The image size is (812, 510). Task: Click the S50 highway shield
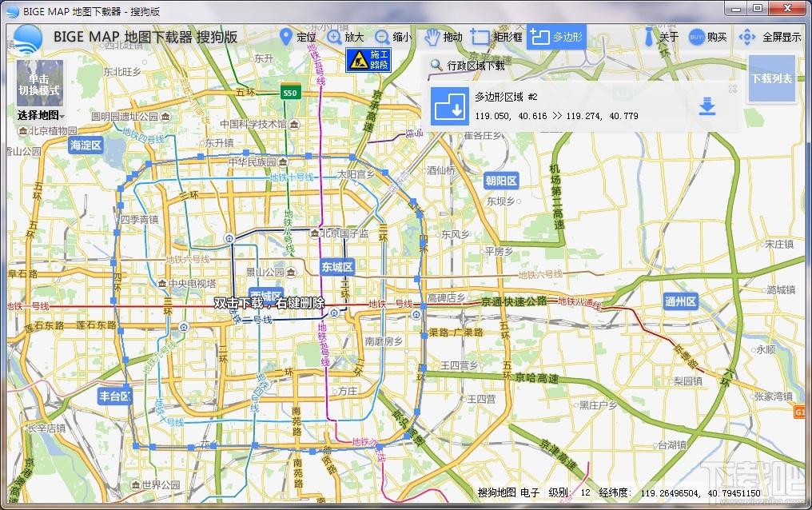click(x=289, y=93)
